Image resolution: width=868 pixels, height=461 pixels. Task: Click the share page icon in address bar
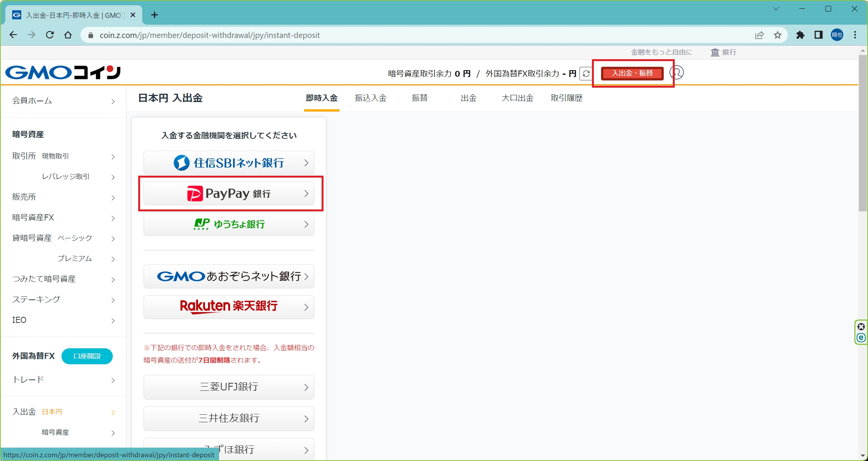coord(759,35)
